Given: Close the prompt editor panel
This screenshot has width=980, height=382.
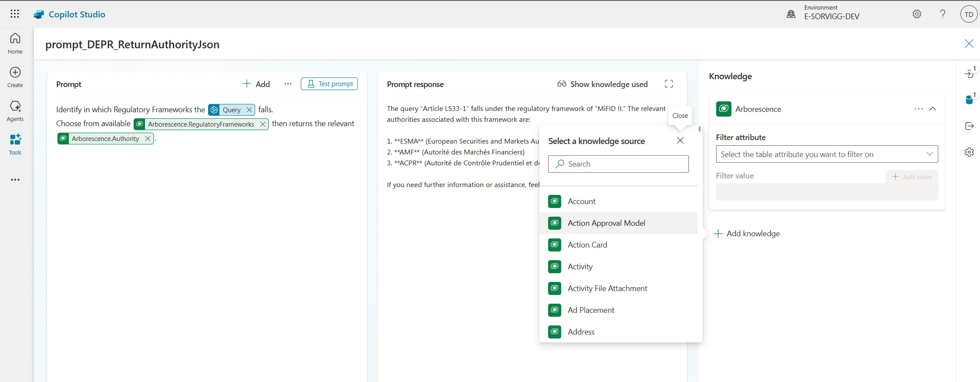Looking at the screenshot, I should tap(969, 44).
